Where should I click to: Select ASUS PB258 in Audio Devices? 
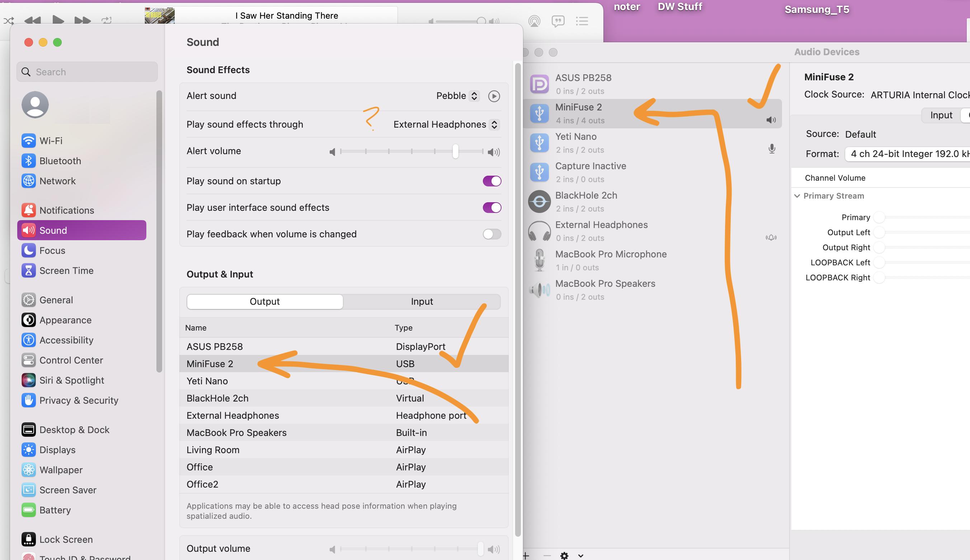[653, 84]
